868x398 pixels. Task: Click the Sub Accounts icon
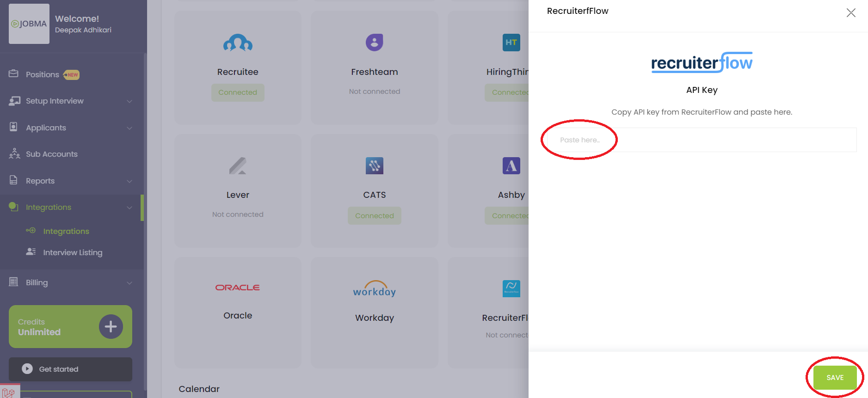coord(14,153)
